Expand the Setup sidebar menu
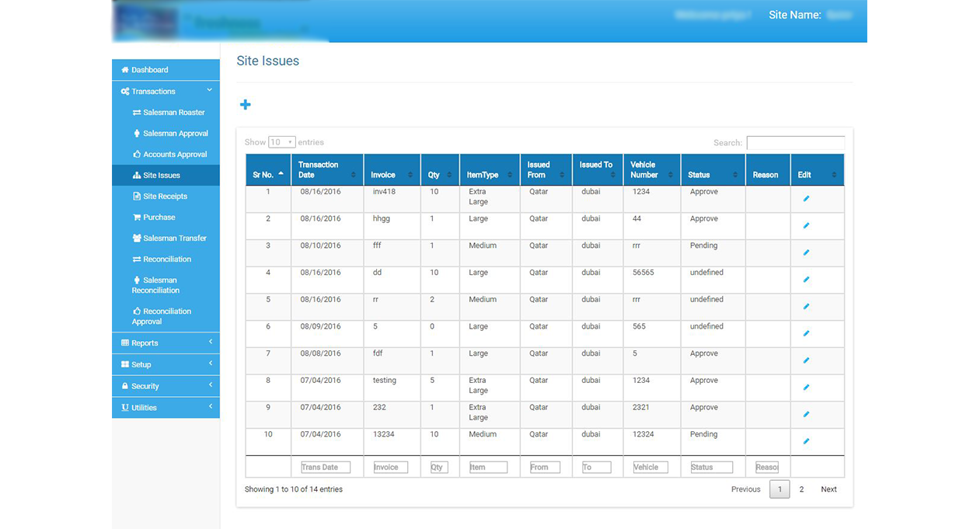 coord(166,364)
